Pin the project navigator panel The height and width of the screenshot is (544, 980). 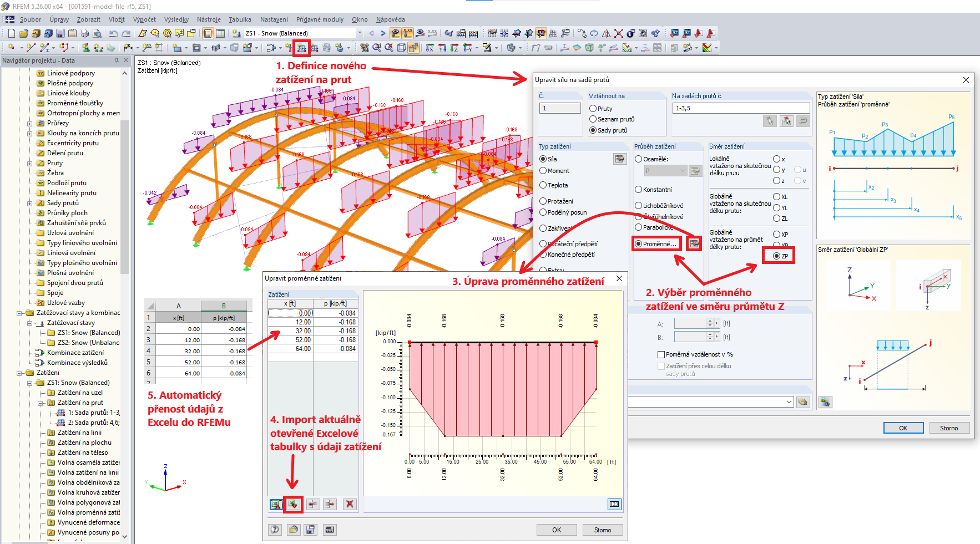[x=117, y=60]
